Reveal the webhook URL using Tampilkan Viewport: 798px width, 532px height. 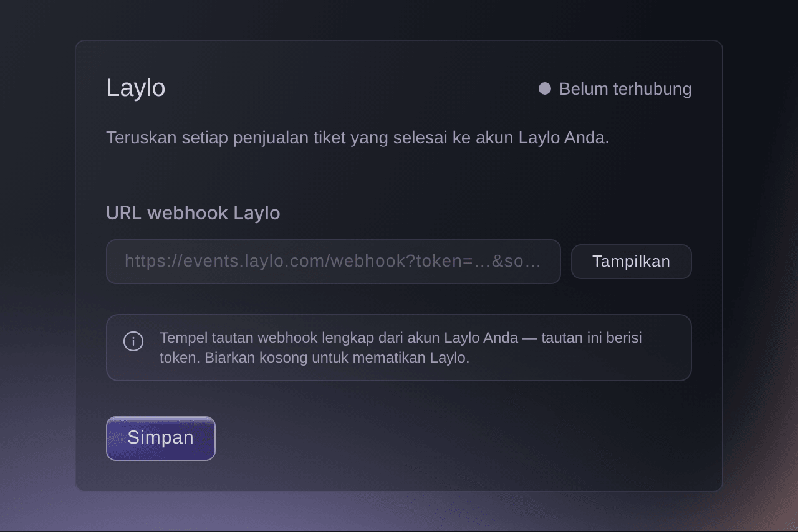click(632, 262)
